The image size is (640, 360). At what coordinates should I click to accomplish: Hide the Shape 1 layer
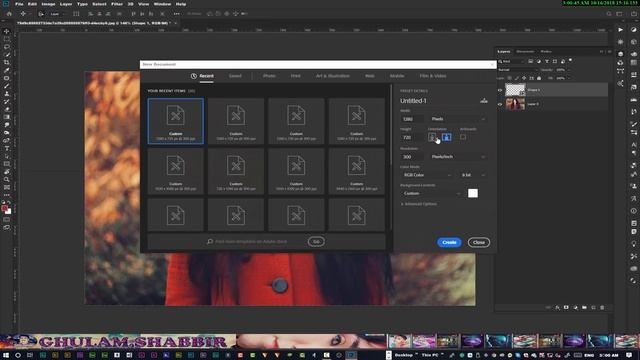point(500,90)
